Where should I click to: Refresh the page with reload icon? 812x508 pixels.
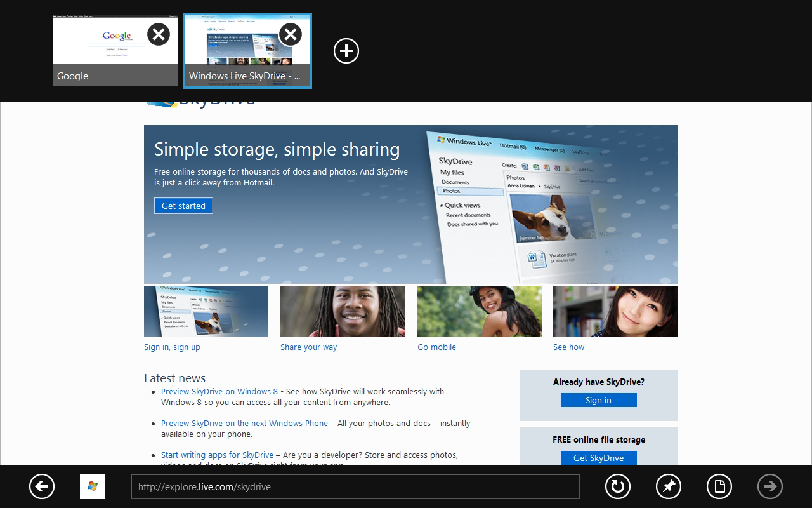[x=618, y=486]
